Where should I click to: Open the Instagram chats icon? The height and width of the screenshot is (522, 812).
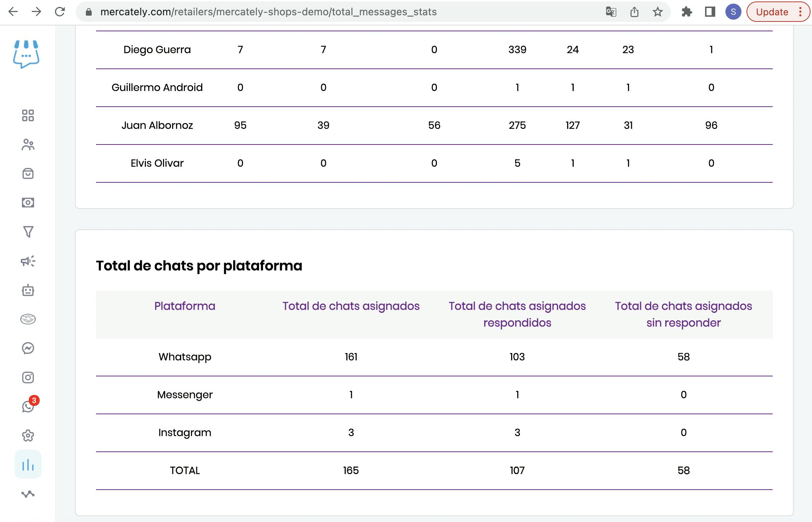tap(28, 377)
